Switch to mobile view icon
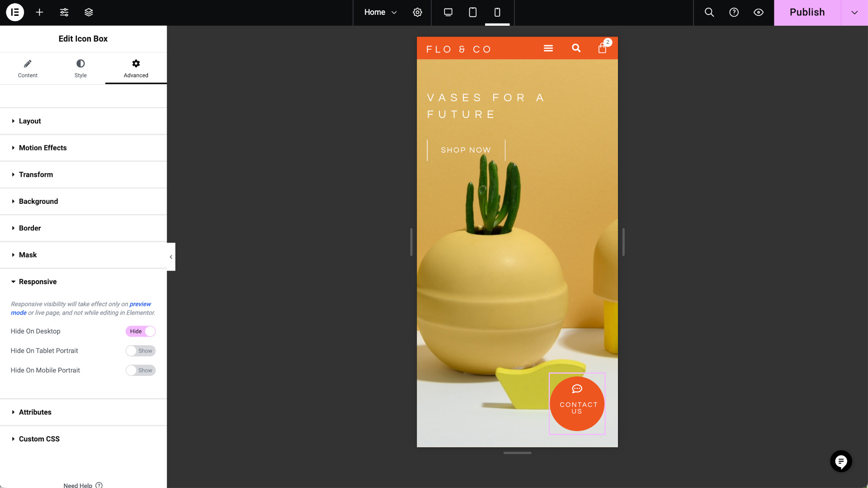Viewport: 868px width, 488px height. 497,12
